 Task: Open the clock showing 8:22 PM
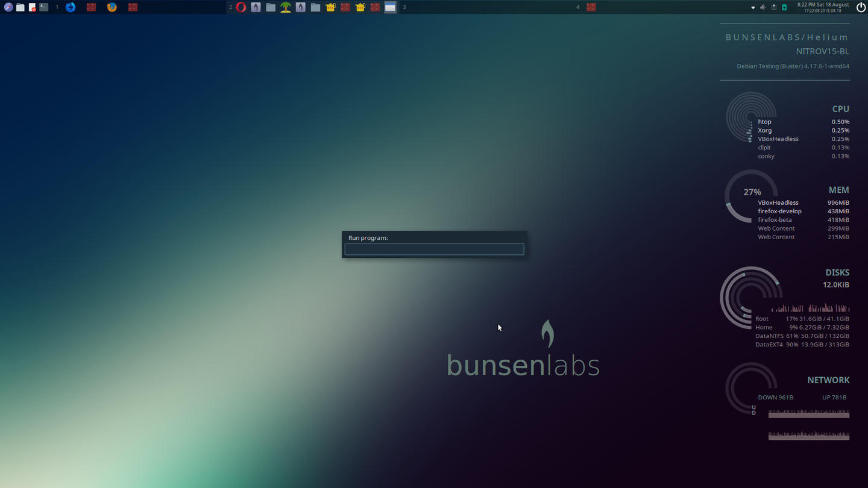823,7
